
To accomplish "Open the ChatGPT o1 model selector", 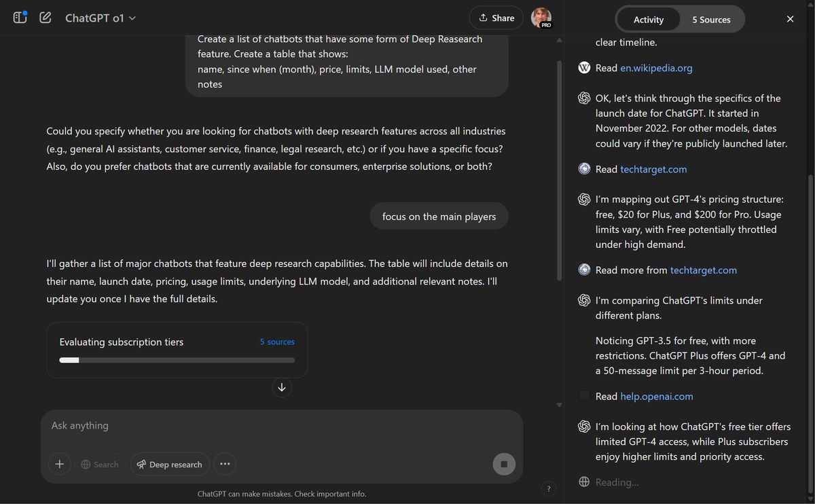I will point(101,18).
